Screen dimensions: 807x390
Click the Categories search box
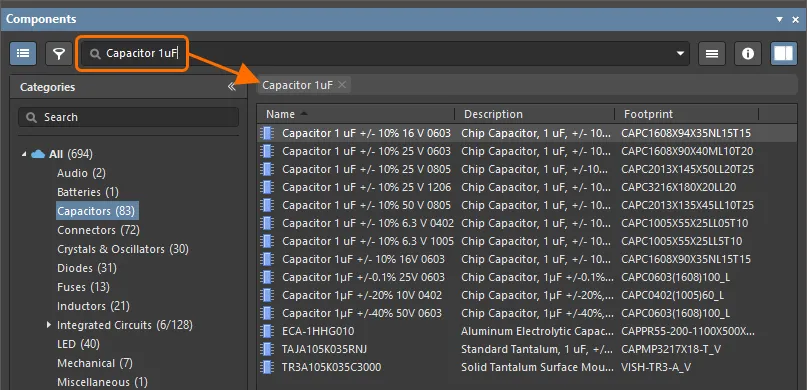(x=129, y=117)
